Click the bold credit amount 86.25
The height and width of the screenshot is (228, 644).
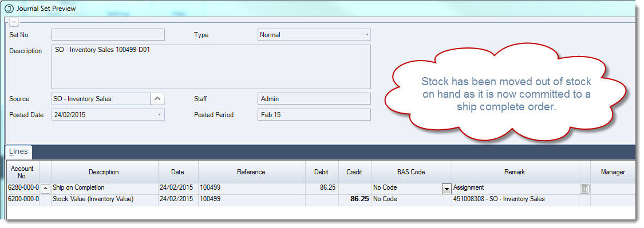pos(355,199)
